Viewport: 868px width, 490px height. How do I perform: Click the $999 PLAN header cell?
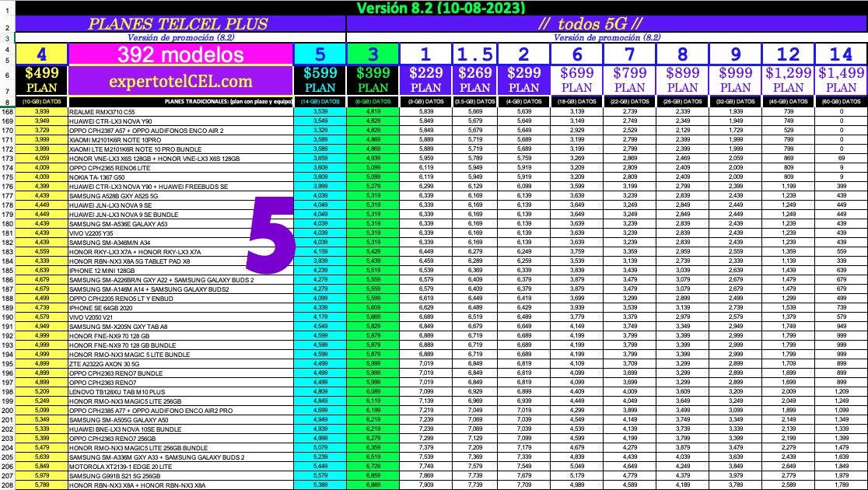coord(735,81)
